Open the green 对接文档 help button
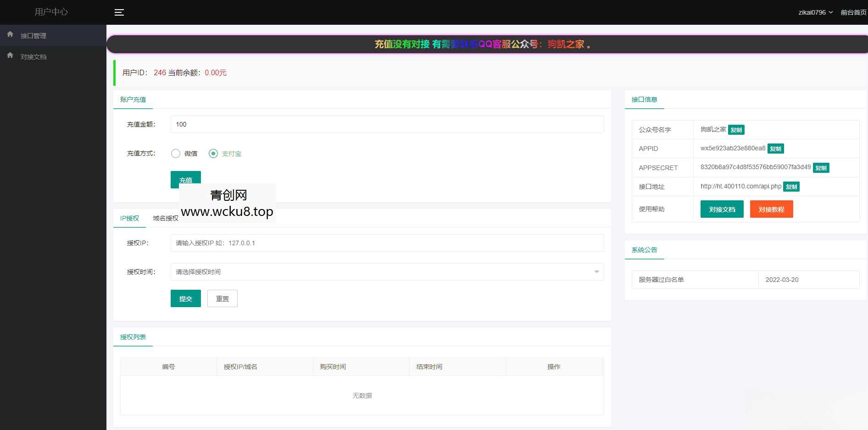The width and height of the screenshot is (868, 430). [x=722, y=209]
